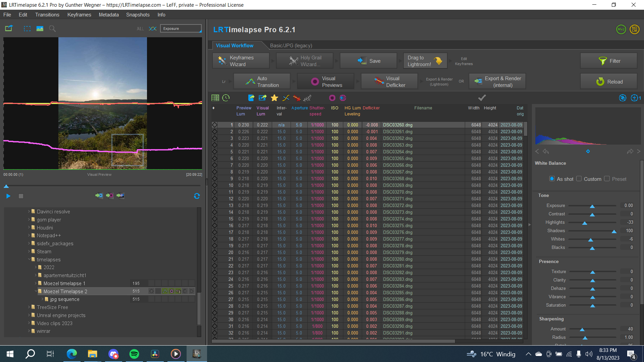Click the Save button
Screen dimensions: 644x362
click(368, 61)
